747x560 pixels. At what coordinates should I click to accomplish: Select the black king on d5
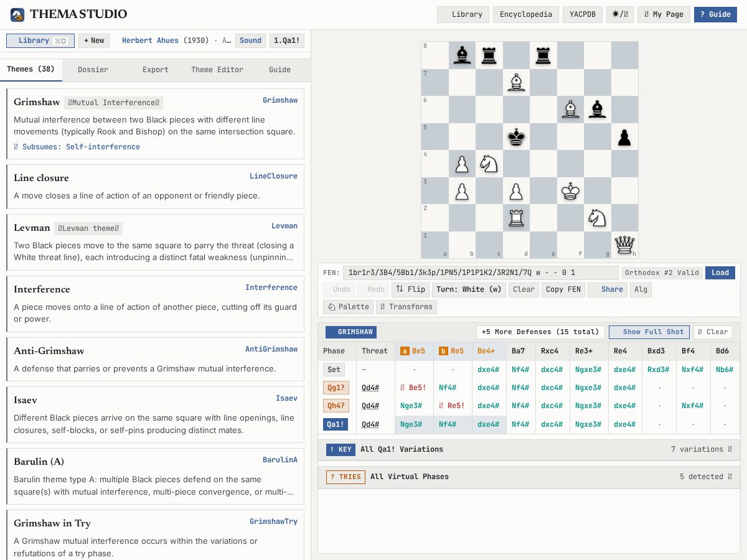(516, 137)
